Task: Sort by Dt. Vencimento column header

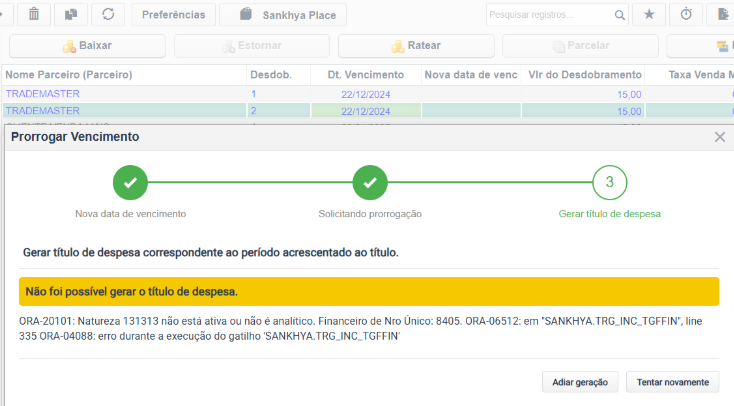Action: tap(366, 75)
